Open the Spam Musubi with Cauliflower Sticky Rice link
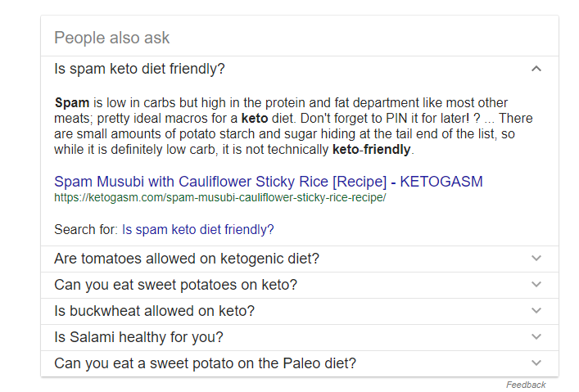 (x=268, y=182)
